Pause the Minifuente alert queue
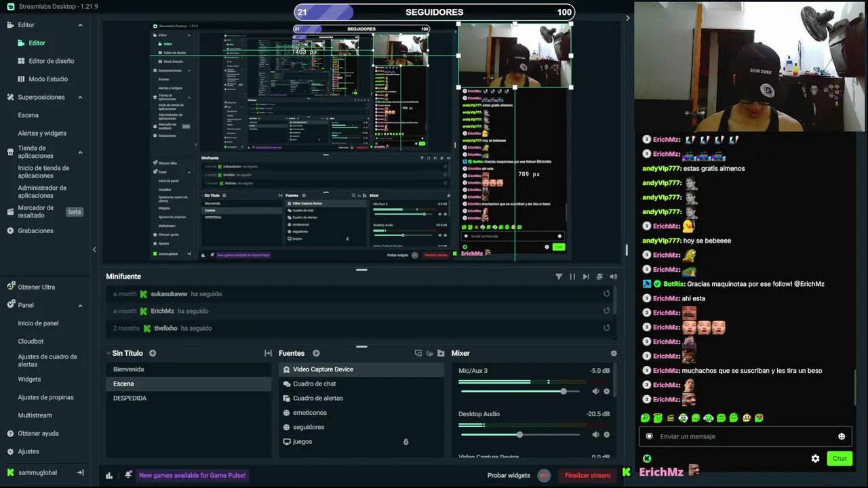This screenshot has height=488, width=868. pyautogui.click(x=572, y=277)
